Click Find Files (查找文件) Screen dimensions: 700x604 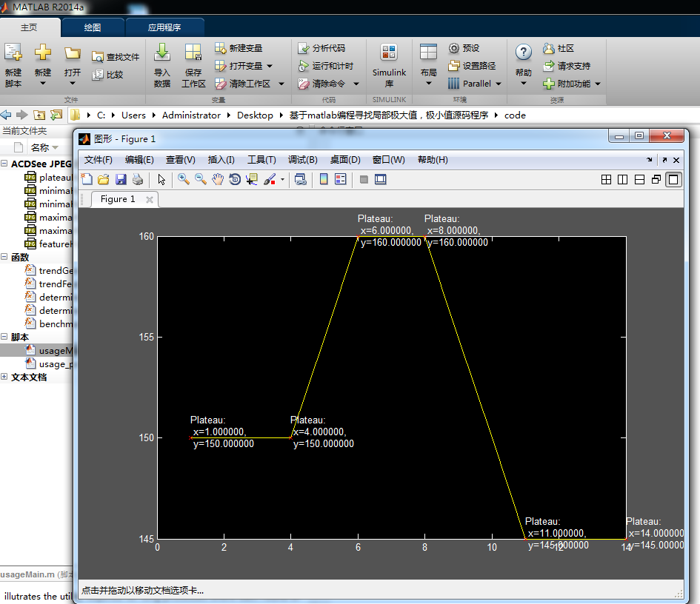point(116,57)
